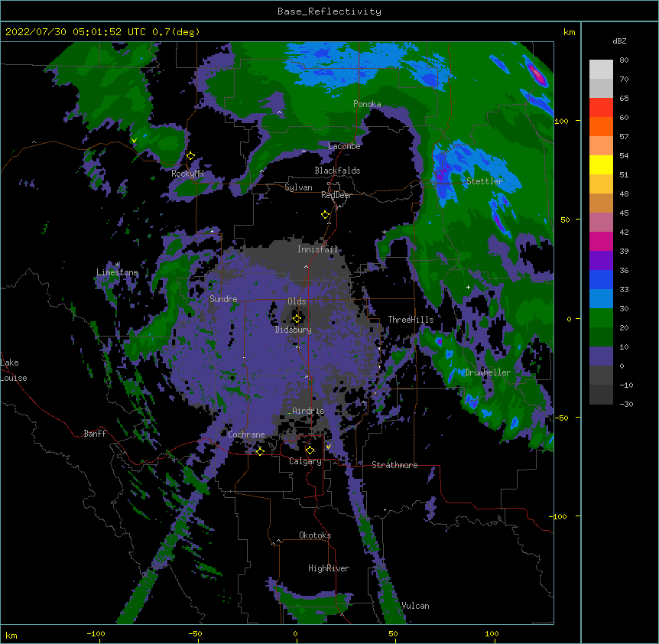Viewport: 659px width, 644px height.
Task: Select the Innisfail label
Action: tap(317, 249)
